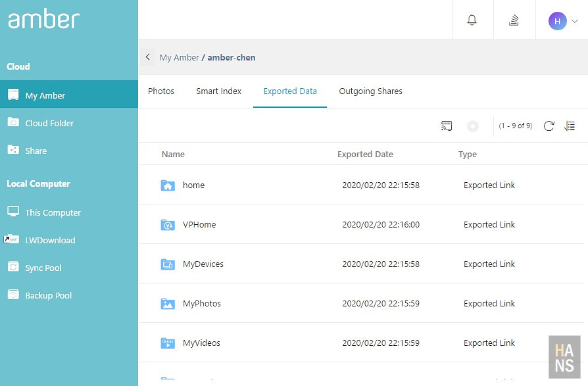Click the Exported Link type for MyDevices
The height and width of the screenshot is (386, 588).
(x=489, y=264)
